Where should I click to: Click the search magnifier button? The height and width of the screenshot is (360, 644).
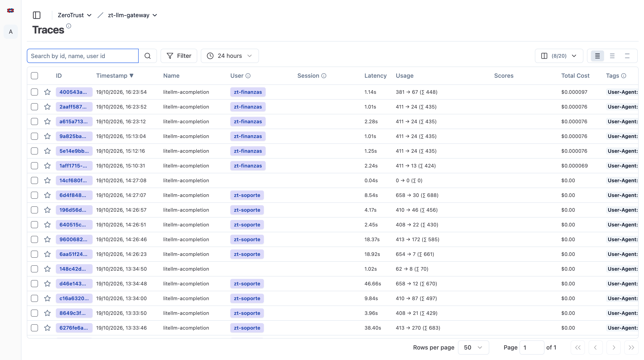coord(148,56)
